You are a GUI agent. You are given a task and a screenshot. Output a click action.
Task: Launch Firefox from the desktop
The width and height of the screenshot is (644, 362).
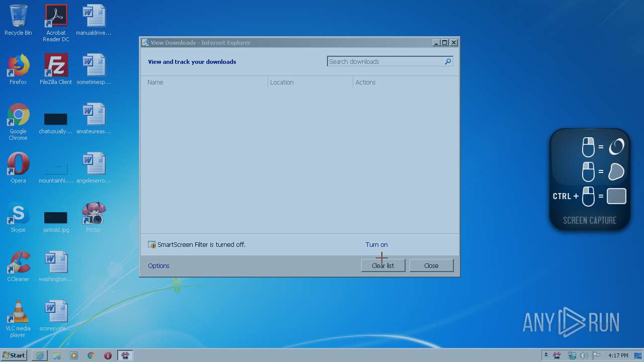tap(18, 69)
